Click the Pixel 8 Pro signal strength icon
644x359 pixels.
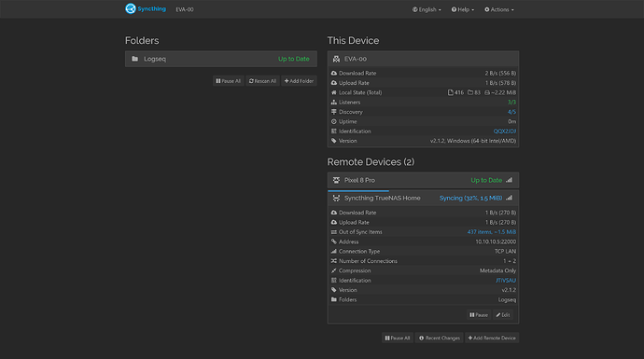[x=510, y=180]
